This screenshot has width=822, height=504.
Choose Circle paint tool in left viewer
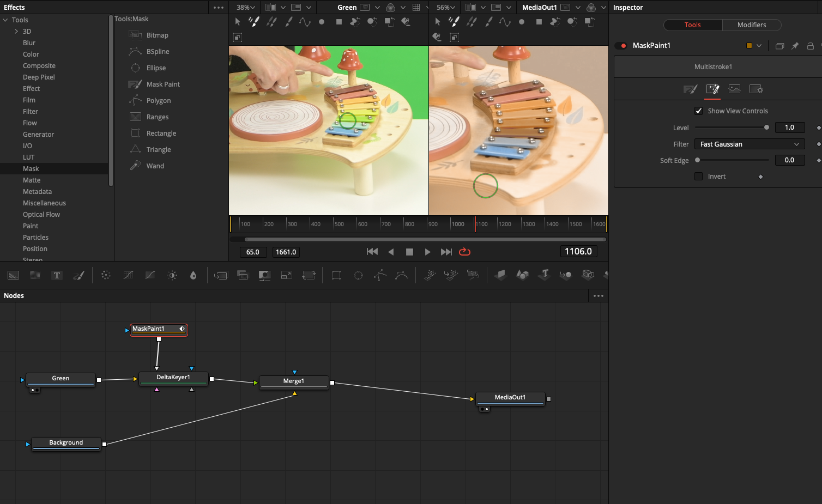pos(322,22)
